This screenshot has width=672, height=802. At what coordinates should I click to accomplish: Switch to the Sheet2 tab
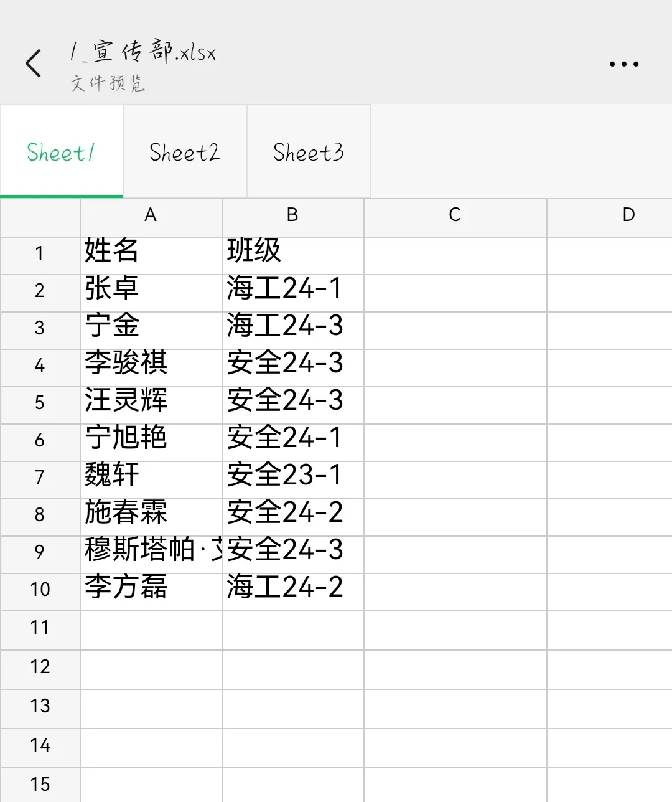184,151
